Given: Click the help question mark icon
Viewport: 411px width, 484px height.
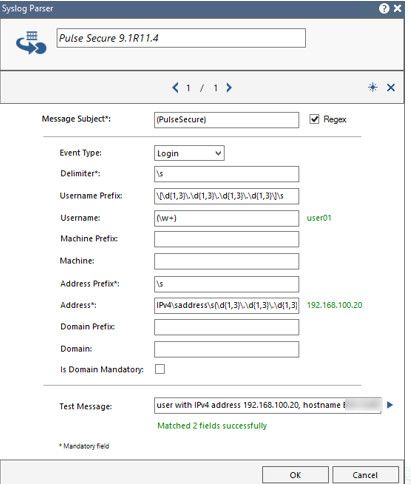Looking at the screenshot, I should (384, 8).
